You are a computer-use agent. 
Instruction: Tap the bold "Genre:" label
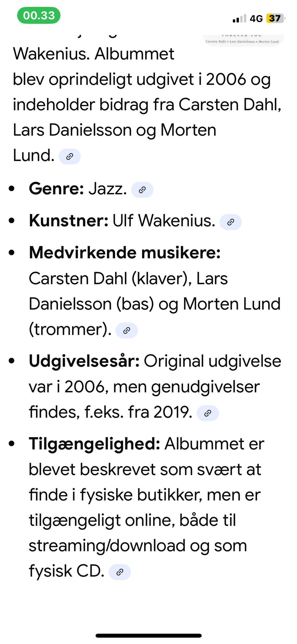(x=56, y=188)
